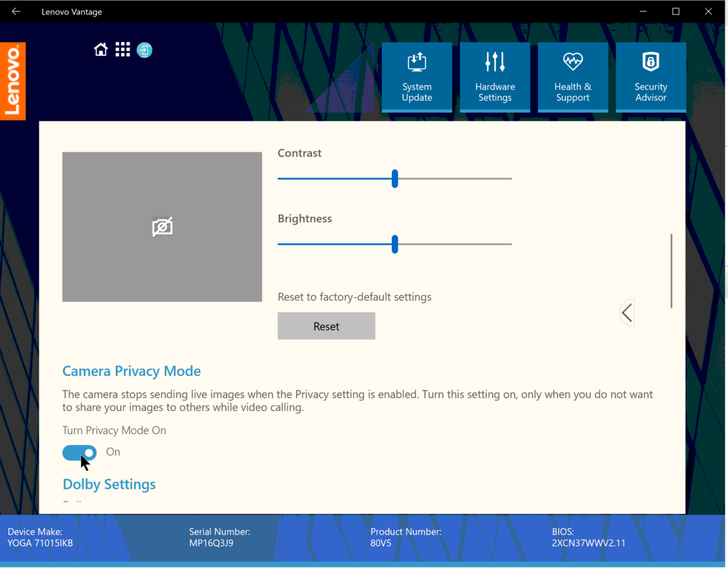Click the vertical scrollbar on the right
The image size is (728, 569).
click(x=670, y=271)
